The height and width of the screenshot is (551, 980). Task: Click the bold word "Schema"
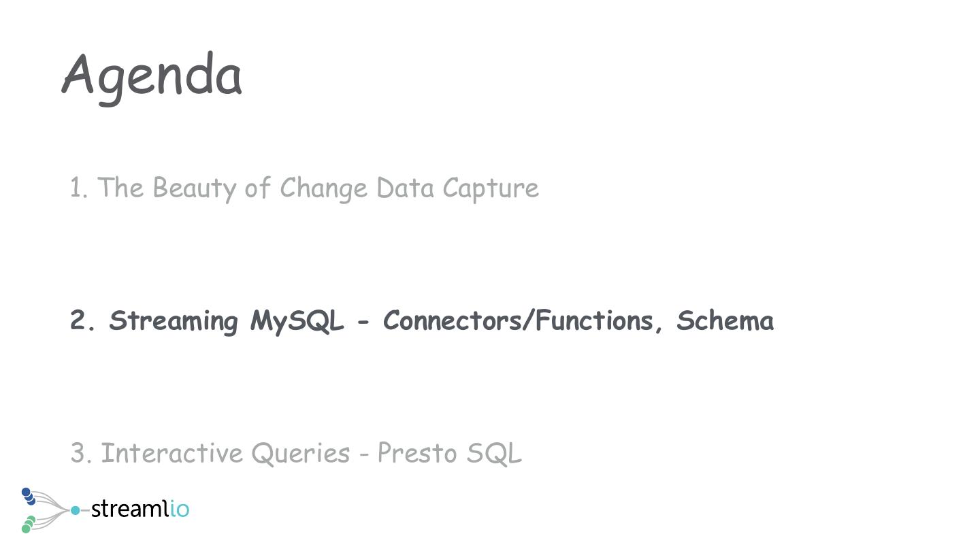point(725,320)
